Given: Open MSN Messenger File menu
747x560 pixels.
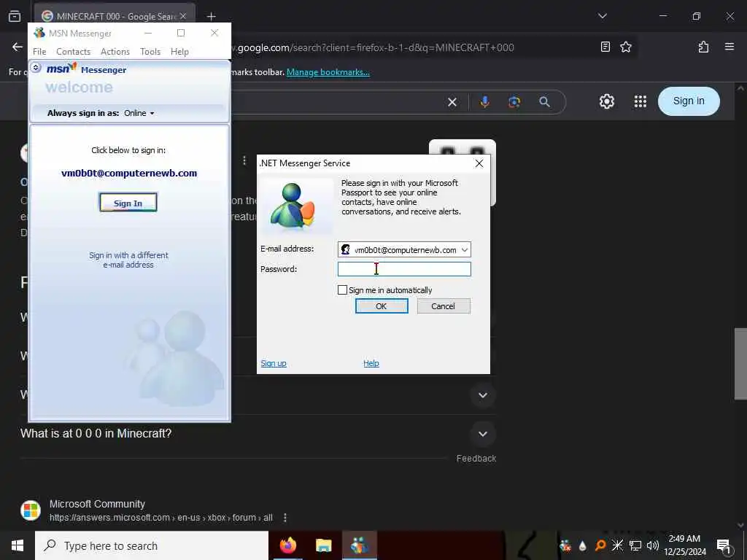Looking at the screenshot, I should pyautogui.click(x=39, y=52).
